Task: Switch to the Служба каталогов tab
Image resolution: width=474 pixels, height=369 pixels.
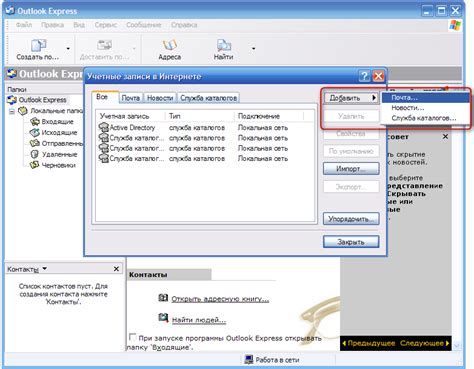Action: click(x=209, y=98)
